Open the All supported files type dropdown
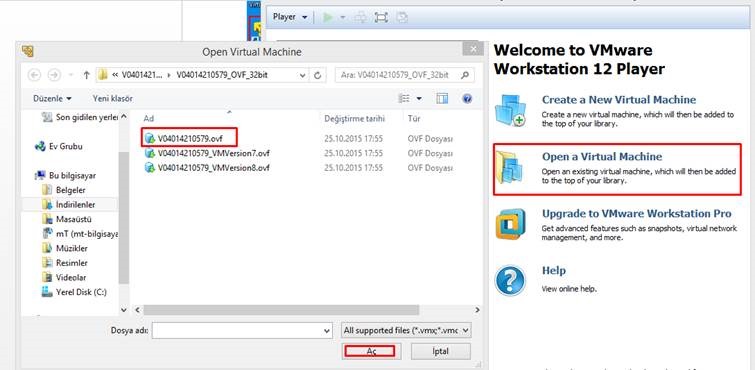Image resolution: width=755 pixels, height=370 pixels. pos(406,330)
